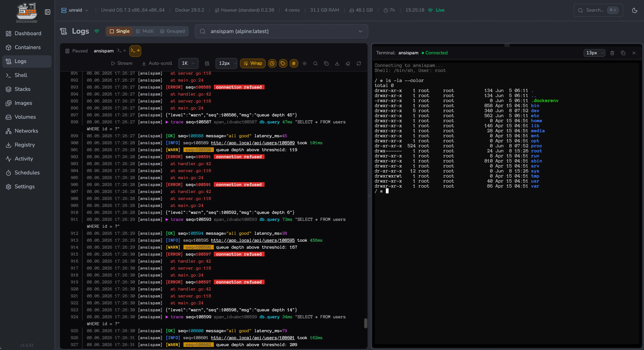Screen dimensions: 644x350
Task: Click the Paused log indicator
Action: [76, 51]
